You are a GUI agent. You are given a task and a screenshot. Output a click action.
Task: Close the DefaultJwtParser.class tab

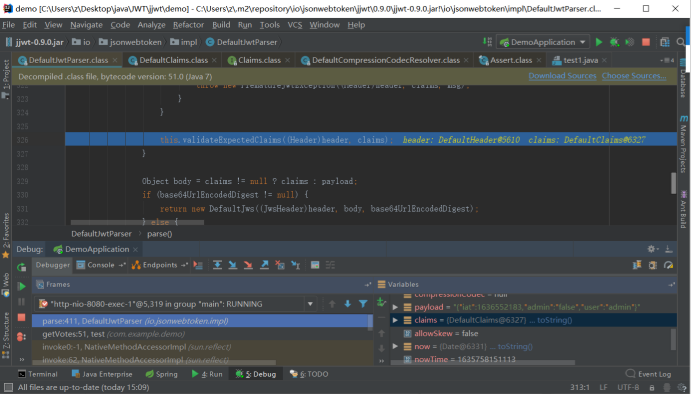115,60
